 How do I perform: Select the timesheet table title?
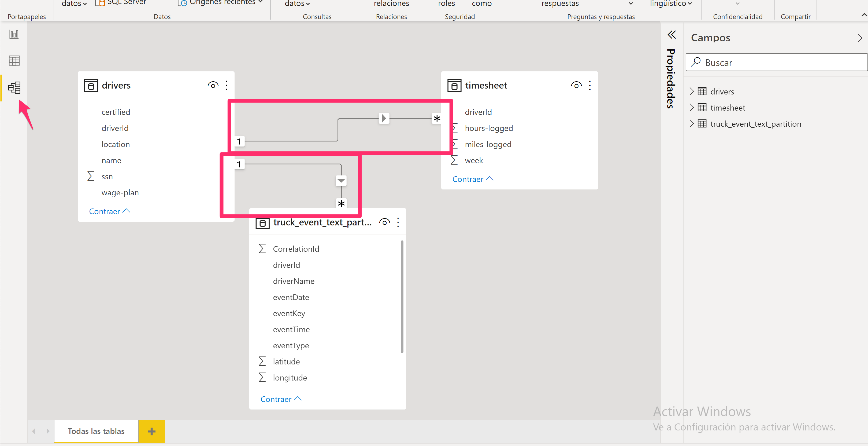pyautogui.click(x=486, y=85)
